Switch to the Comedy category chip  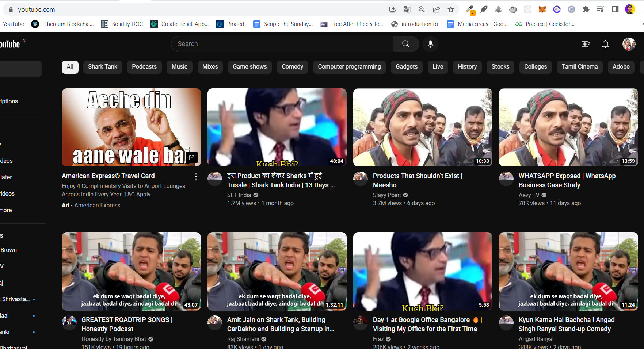[292, 67]
